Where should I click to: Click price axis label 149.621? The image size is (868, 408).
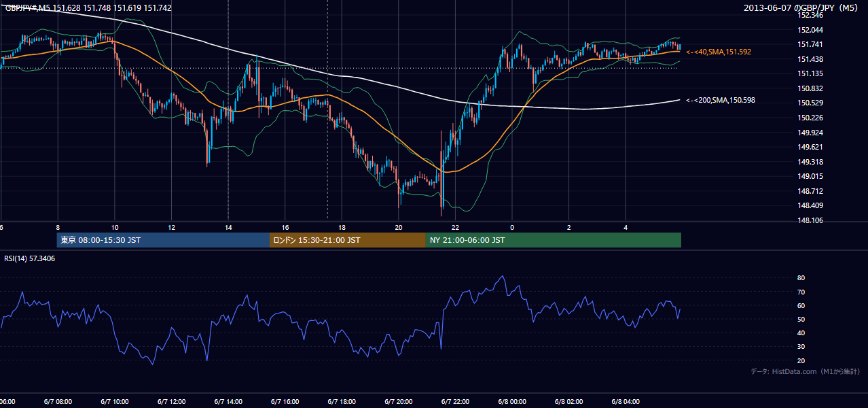810,147
